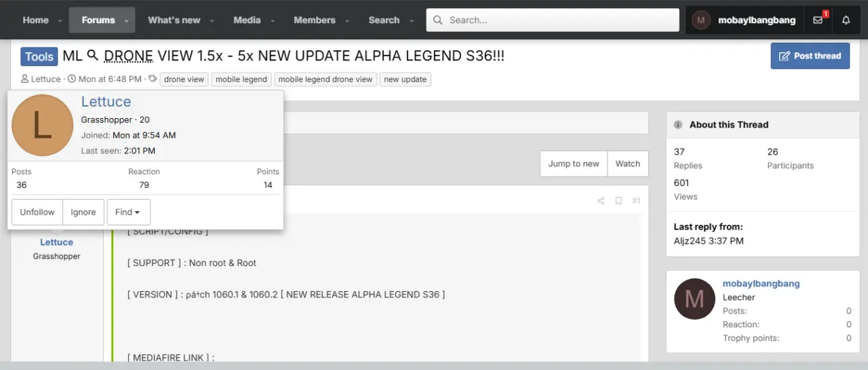
Task: Click the large Lettuce avatar in popup
Action: coord(43,126)
